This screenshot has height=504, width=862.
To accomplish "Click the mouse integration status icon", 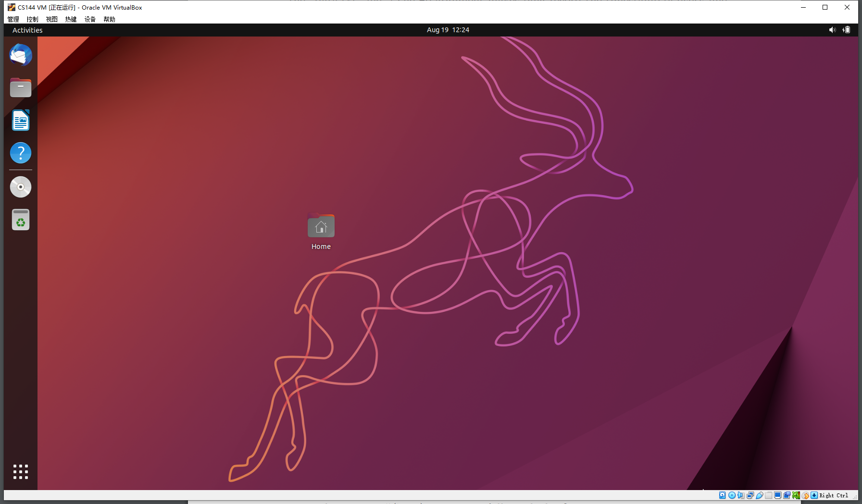I will (805, 495).
